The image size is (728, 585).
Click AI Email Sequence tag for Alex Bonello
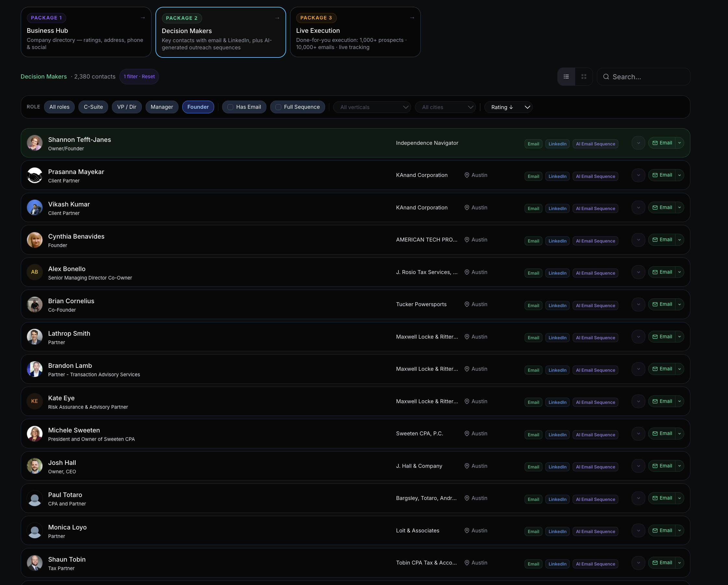tap(595, 273)
